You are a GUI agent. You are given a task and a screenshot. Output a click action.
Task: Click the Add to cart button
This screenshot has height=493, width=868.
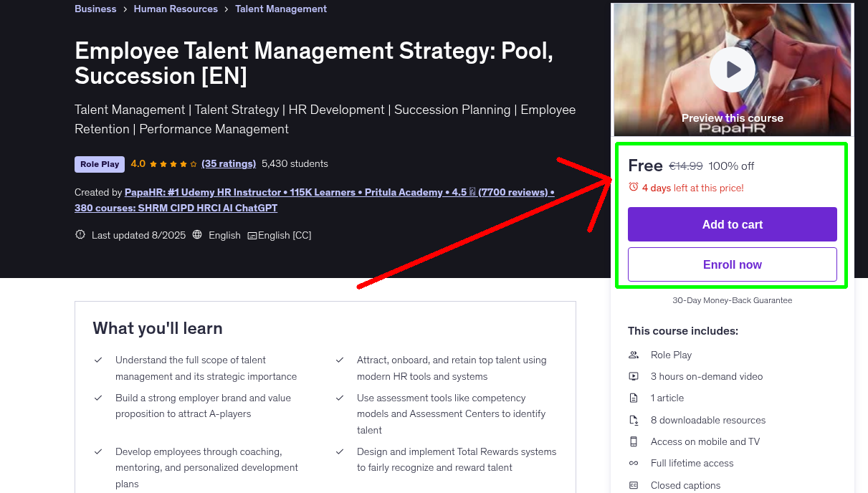click(x=732, y=224)
